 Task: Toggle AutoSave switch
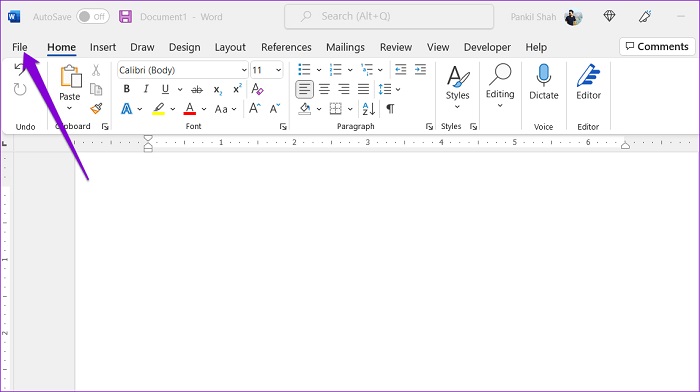point(92,17)
